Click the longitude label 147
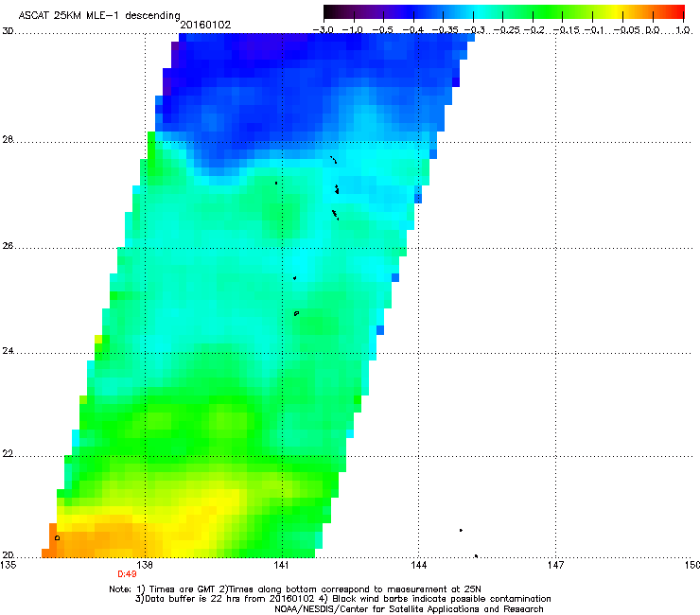 [x=555, y=565]
